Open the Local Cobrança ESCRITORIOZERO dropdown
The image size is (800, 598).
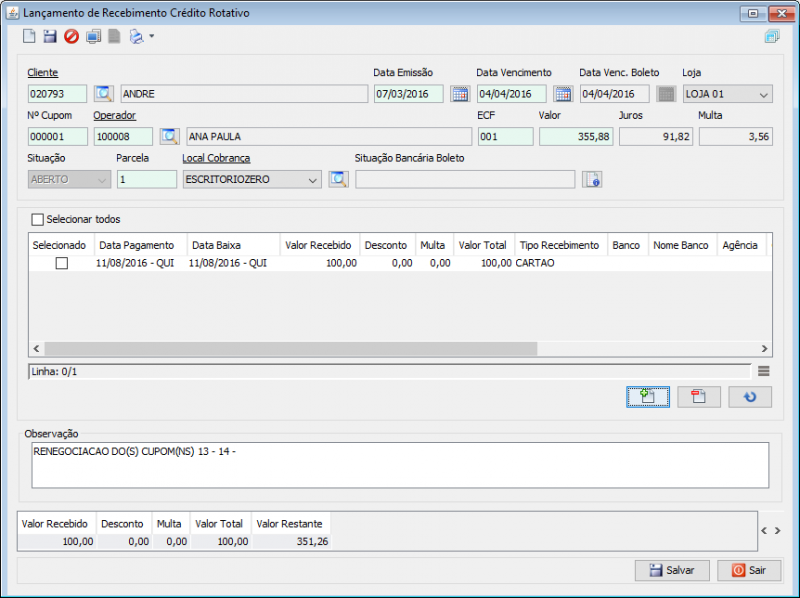click(x=252, y=180)
